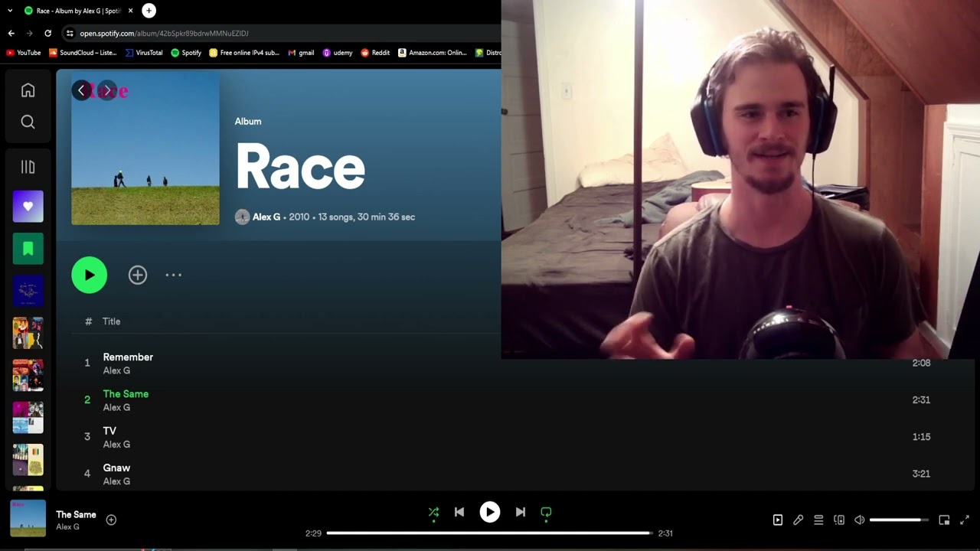The height and width of the screenshot is (551, 980).
Task: Toggle shuffle in the player bar
Action: pos(433,512)
